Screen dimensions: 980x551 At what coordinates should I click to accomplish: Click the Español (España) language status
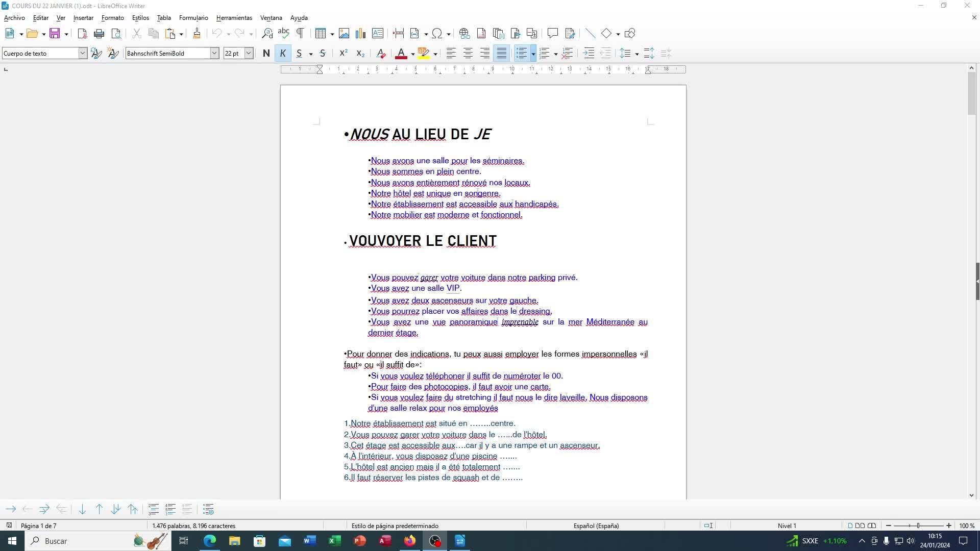(x=596, y=525)
